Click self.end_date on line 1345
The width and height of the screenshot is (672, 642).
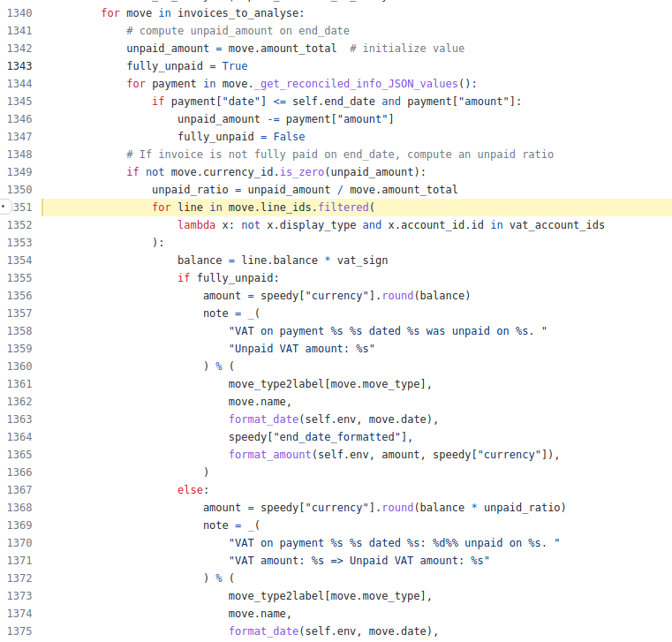tap(334, 102)
